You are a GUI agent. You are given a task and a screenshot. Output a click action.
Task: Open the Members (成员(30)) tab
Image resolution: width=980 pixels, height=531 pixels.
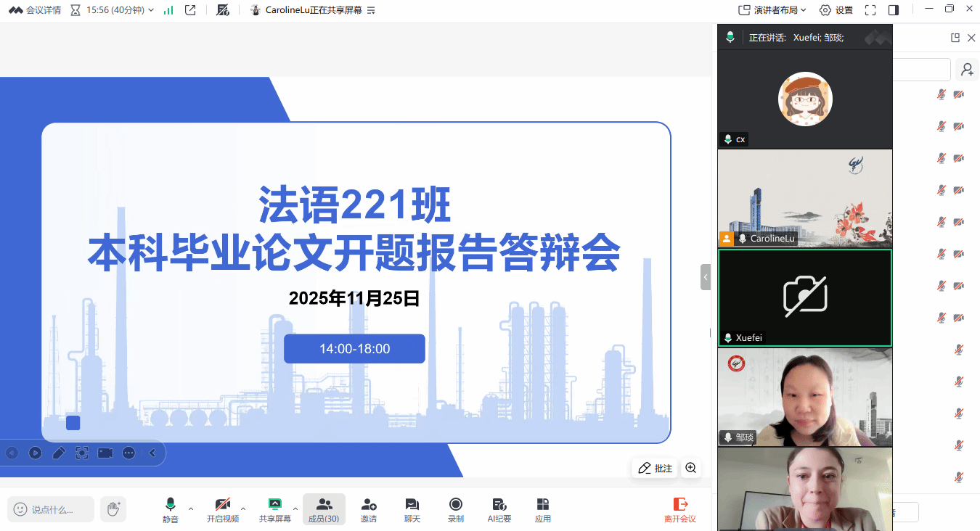pyautogui.click(x=324, y=509)
